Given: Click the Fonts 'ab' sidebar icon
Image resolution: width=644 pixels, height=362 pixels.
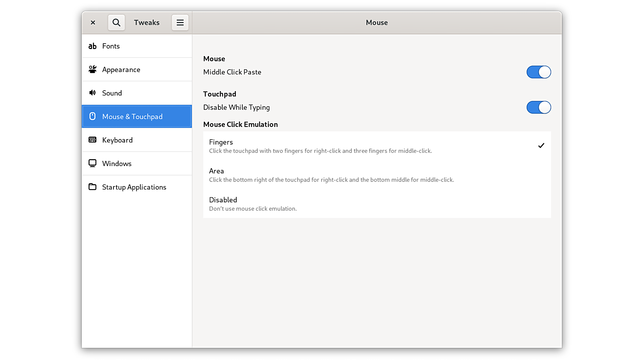Looking at the screenshot, I should 92,46.
